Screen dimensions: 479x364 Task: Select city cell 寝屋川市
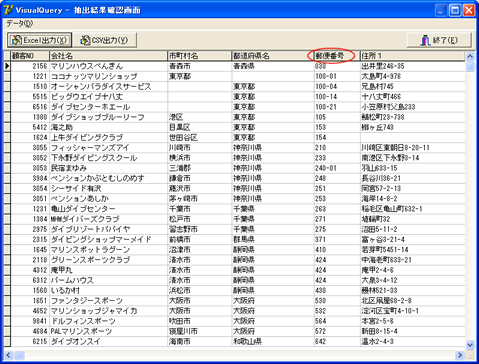[199, 331]
